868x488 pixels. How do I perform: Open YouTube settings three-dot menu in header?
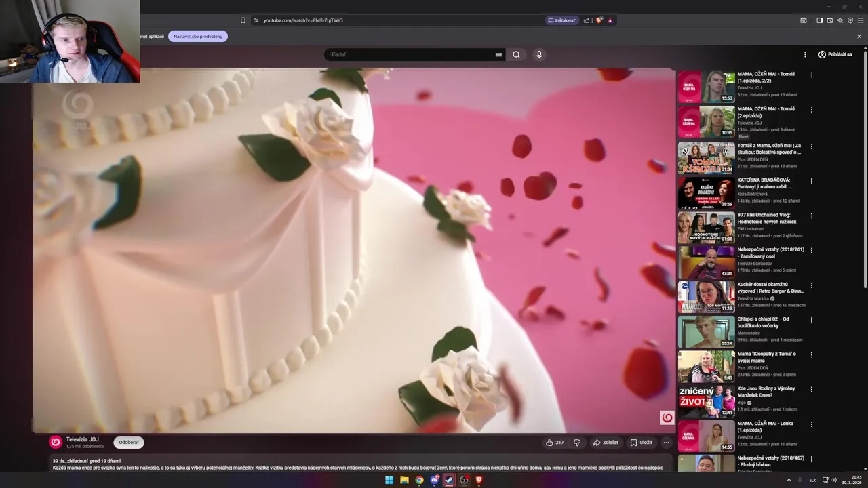[x=805, y=54]
